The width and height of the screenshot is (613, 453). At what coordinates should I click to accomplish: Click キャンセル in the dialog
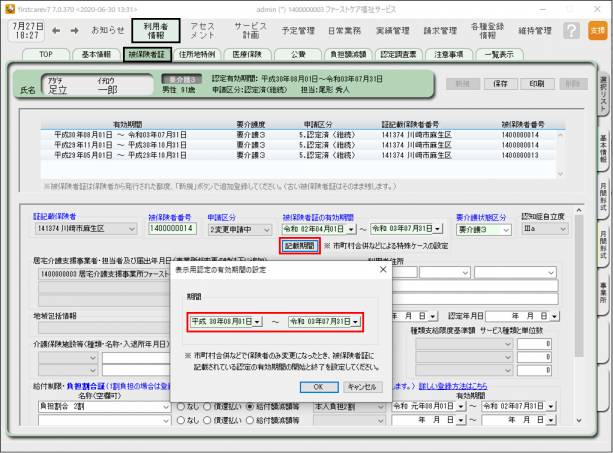362,387
